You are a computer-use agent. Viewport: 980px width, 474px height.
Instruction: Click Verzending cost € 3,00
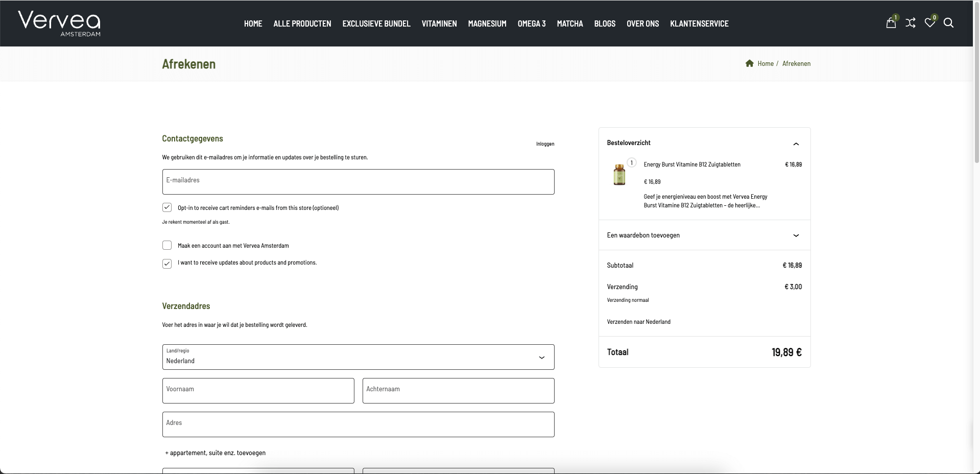pyautogui.click(x=793, y=287)
